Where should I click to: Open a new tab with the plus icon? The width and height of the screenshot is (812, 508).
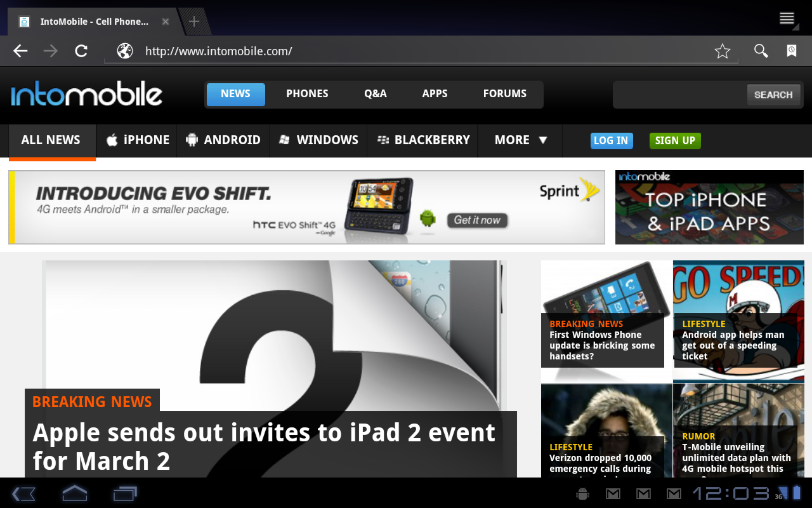click(x=194, y=22)
